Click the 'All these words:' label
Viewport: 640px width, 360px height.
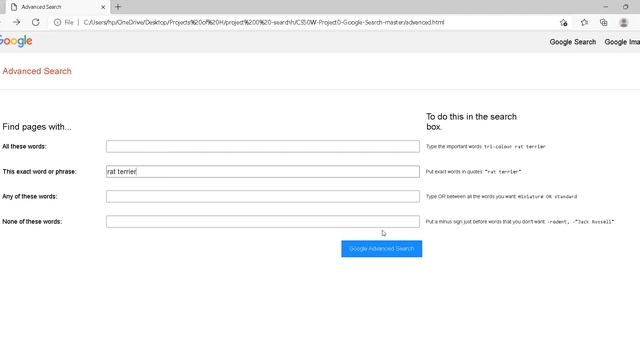click(x=24, y=147)
